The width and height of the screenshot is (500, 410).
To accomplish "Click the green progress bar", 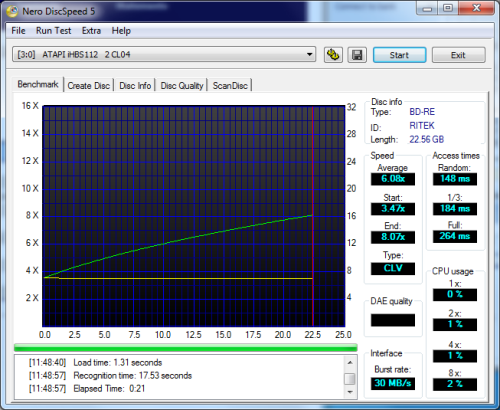I will point(186,348).
